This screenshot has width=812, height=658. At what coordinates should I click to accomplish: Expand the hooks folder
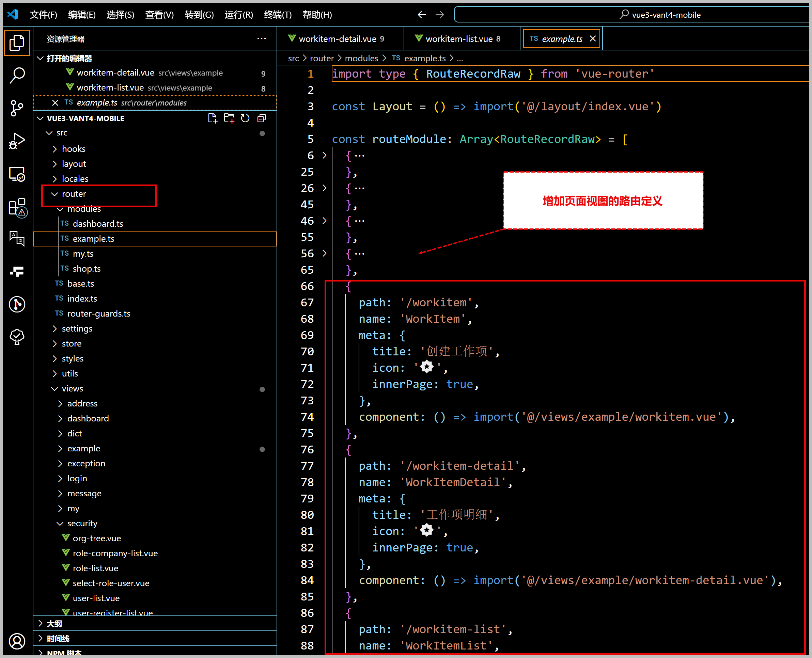[74, 148]
